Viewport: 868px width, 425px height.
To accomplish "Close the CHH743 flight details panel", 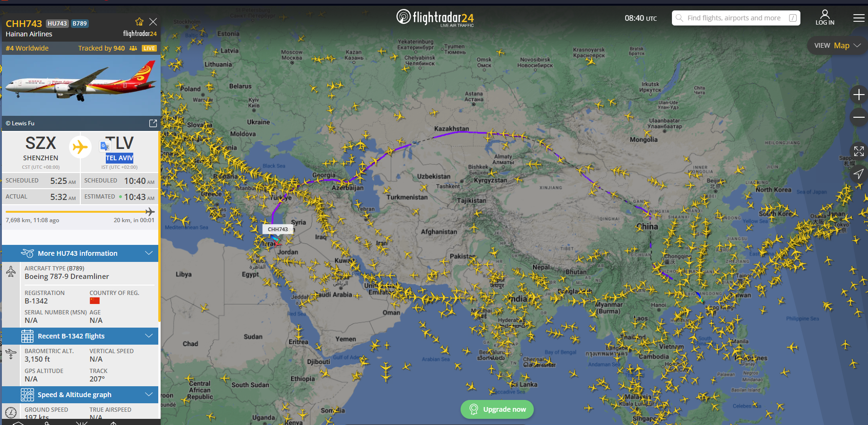I will tap(153, 22).
